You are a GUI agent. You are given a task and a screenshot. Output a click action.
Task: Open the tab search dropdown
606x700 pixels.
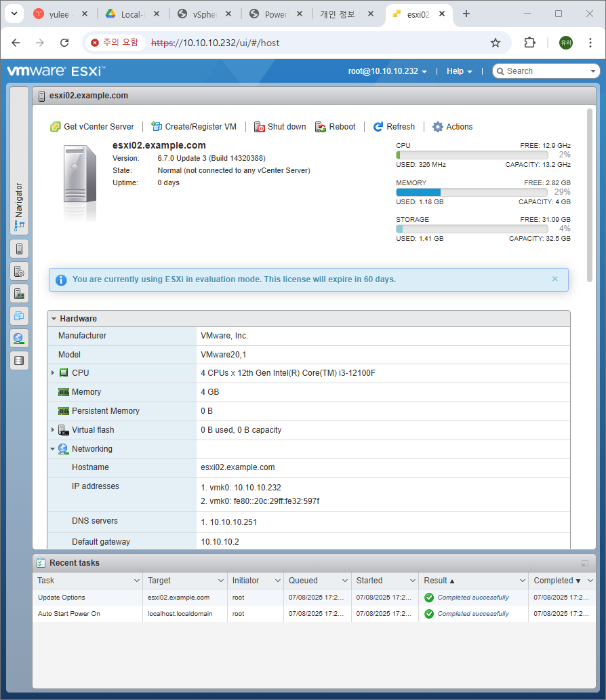[x=14, y=14]
